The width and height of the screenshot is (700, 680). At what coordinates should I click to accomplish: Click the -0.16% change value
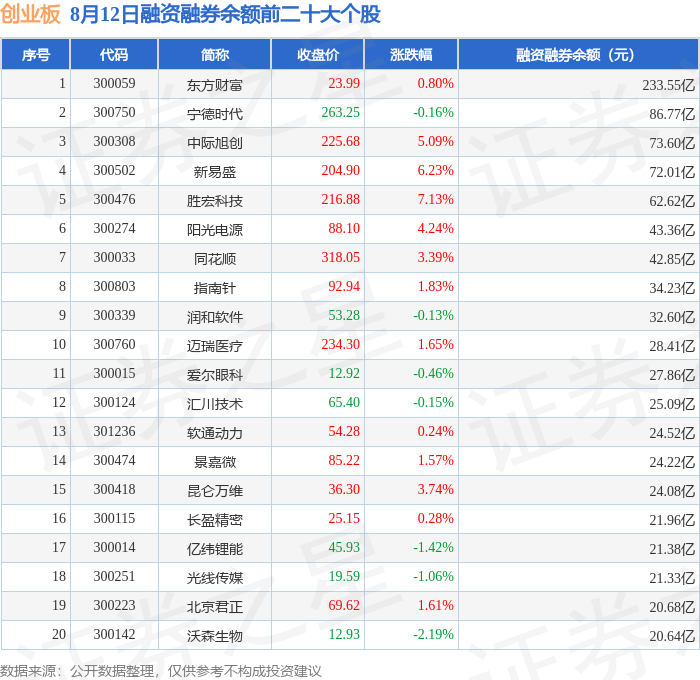pos(433,113)
